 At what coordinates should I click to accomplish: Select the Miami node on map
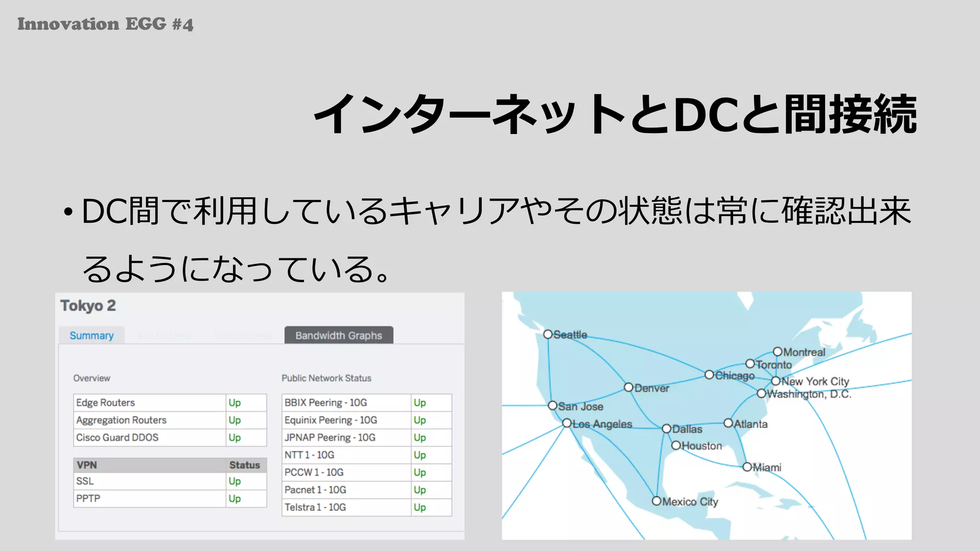(x=747, y=466)
